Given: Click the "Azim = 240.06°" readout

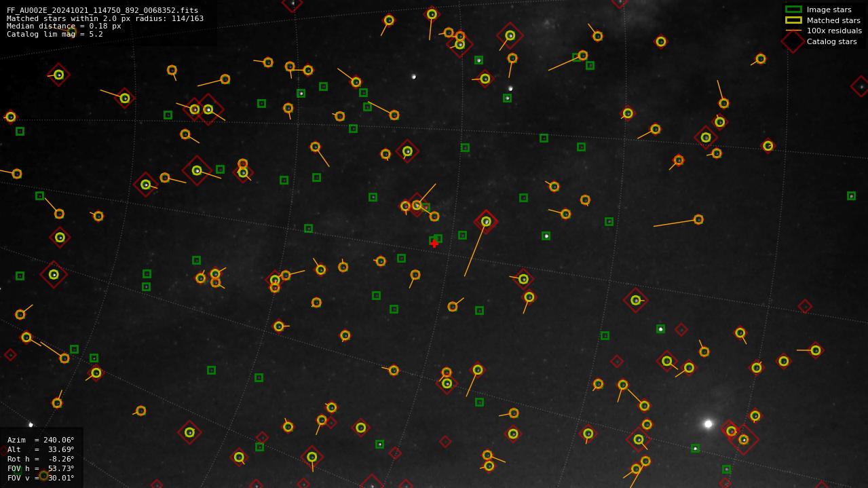Looking at the screenshot, I should point(41,440).
